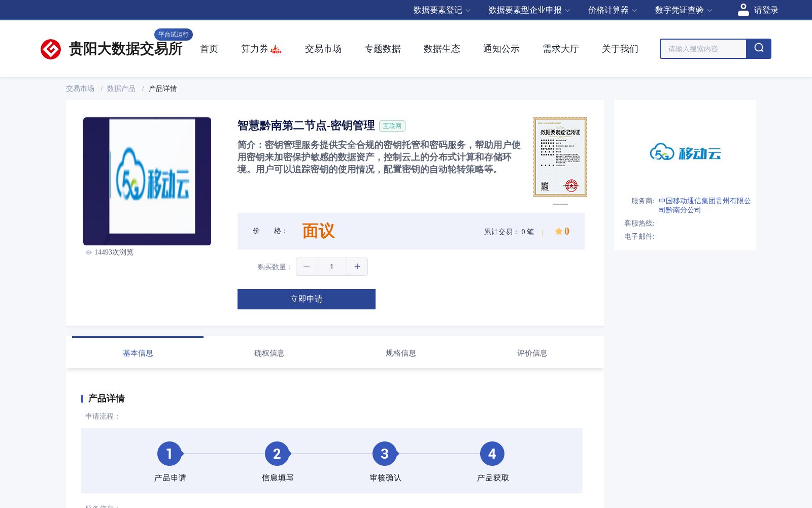Click the 累计交易 count text
The image size is (812, 508).
[509, 232]
